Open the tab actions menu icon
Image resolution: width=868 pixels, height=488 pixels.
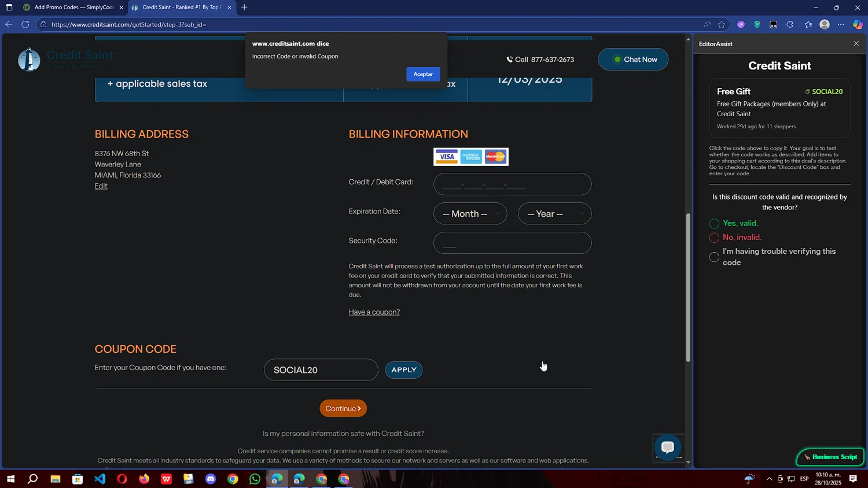pyautogui.click(x=9, y=8)
